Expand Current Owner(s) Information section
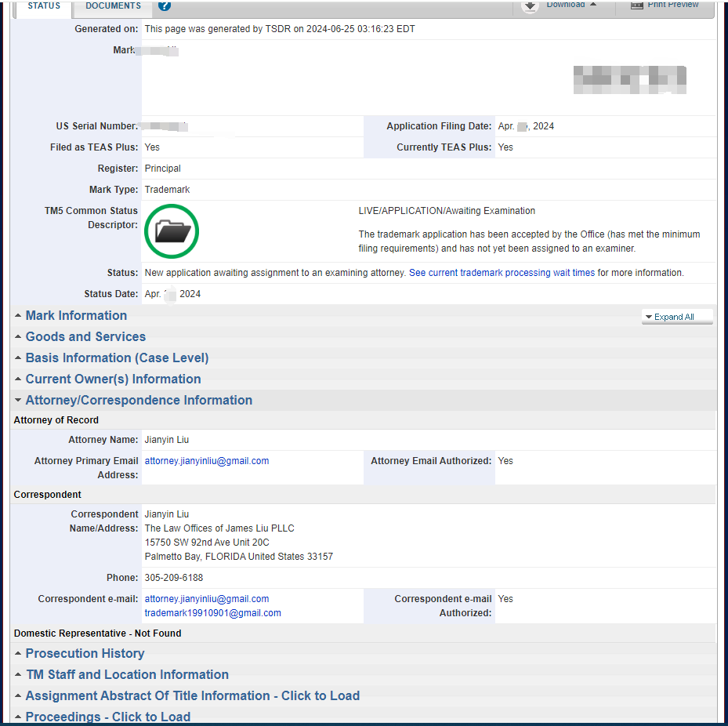728x726 pixels. tap(114, 379)
